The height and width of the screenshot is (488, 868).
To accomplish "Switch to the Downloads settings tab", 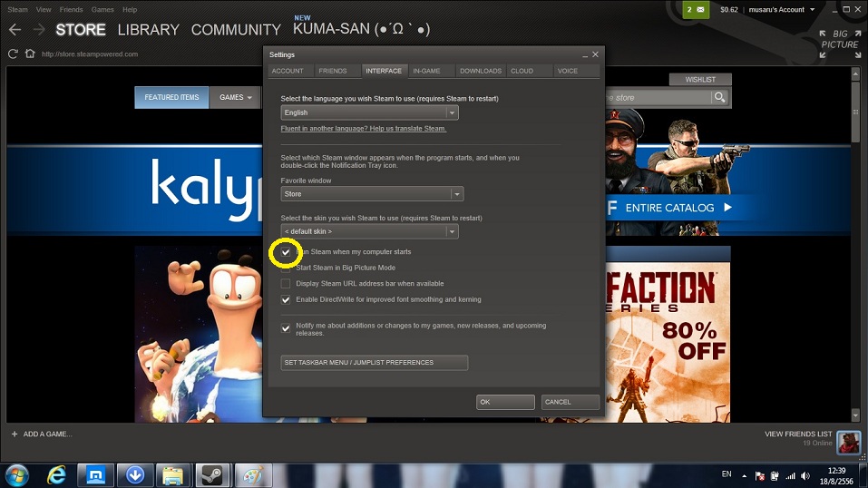I will (x=481, y=71).
